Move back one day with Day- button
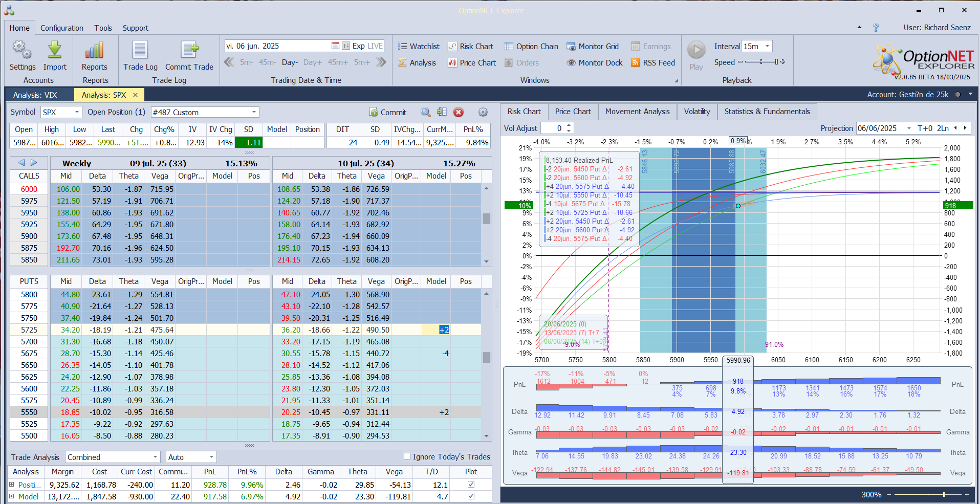Screen dimensions: 980x504 coord(289,62)
